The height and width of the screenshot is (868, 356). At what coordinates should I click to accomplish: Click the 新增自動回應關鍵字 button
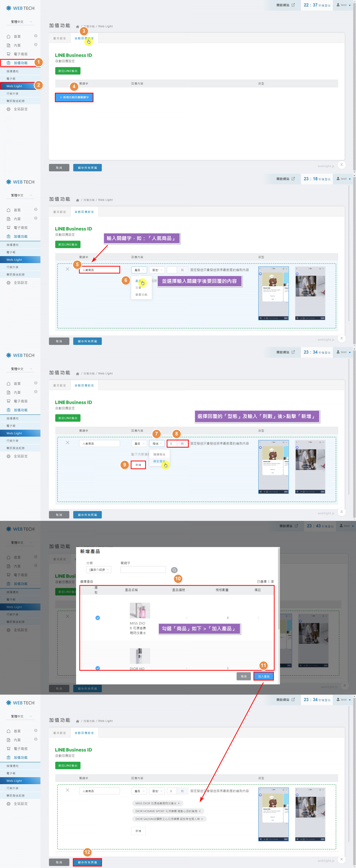pyautogui.click(x=74, y=97)
